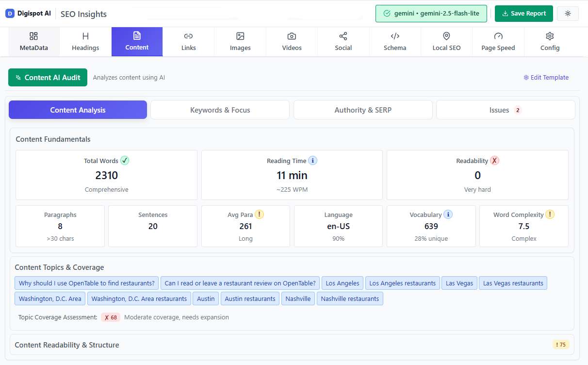The height and width of the screenshot is (365, 588).
Task: Open Edit Template link
Action: click(x=546, y=77)
